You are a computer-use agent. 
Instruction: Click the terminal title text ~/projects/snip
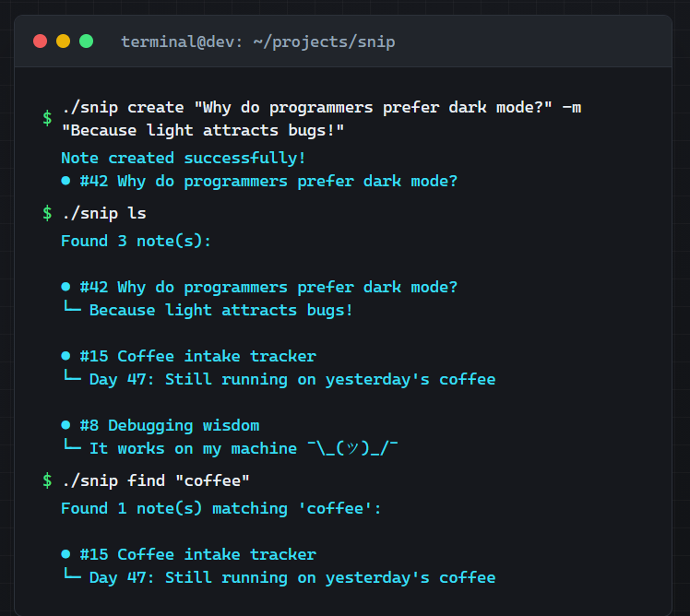[324, 41]
